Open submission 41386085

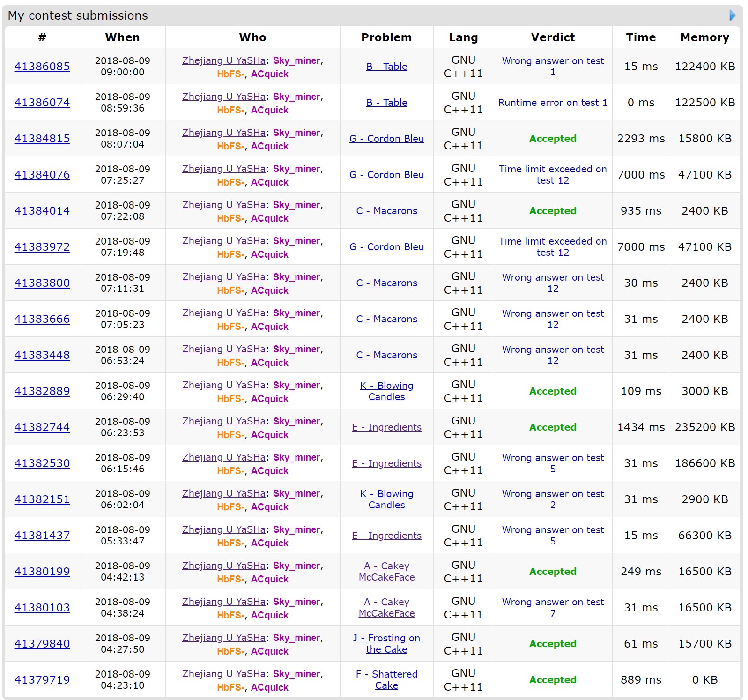coord(42,67)
